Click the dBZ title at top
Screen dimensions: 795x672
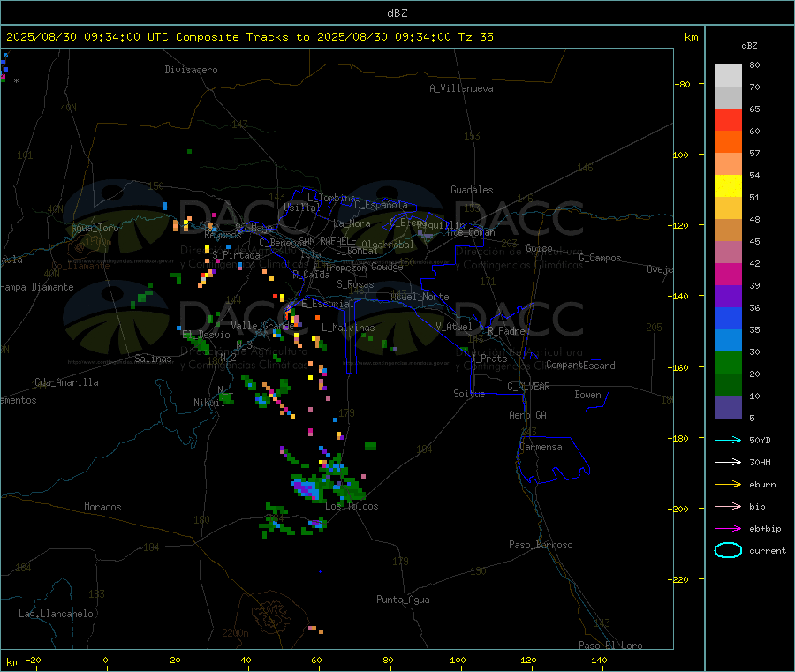(x=397, y=13)
